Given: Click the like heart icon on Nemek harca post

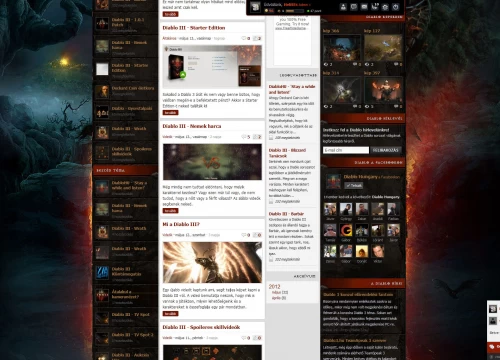Looking at the screenshot, I should click(x=244, y=137).
